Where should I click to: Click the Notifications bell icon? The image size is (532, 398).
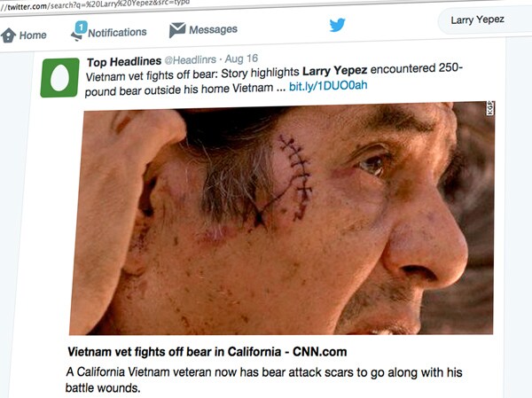click(78, 31)
